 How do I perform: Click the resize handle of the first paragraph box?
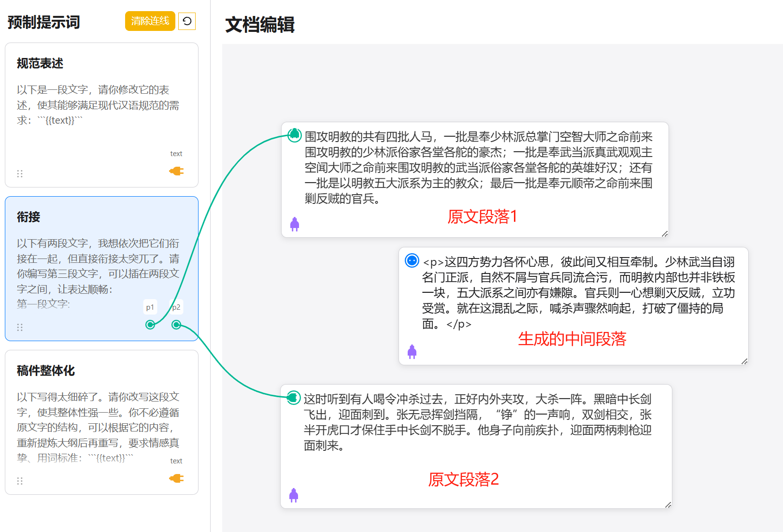pos(665,233)
